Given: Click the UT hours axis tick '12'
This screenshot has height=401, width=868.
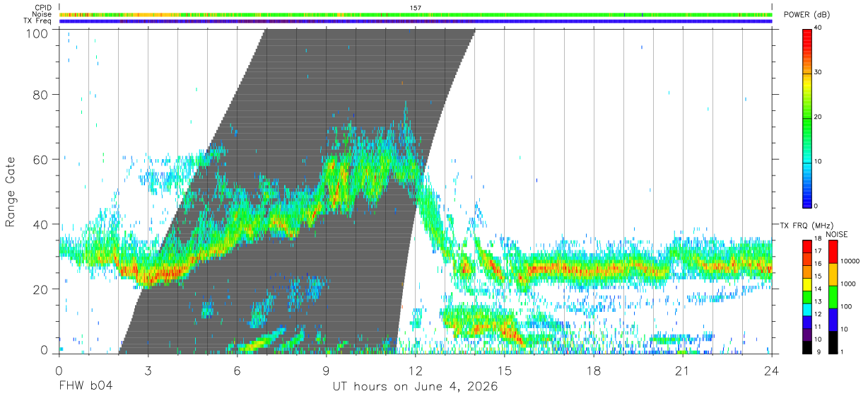Looking at the screenshot, I should (x=415, y=371).
